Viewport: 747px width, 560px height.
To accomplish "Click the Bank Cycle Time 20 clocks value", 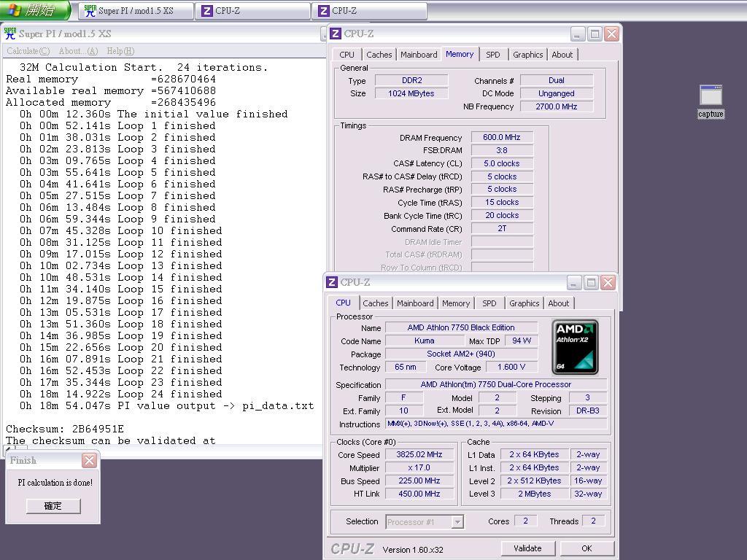I will click(x=502, y=215).
